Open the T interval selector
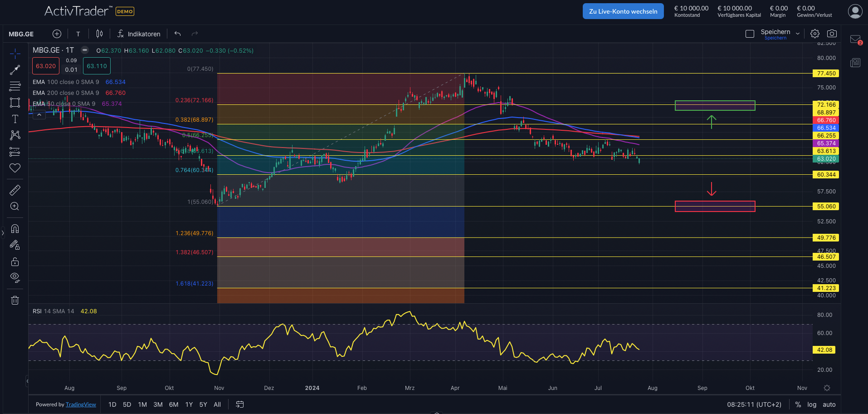Viewport: 868px width, 414px height. 78,34
